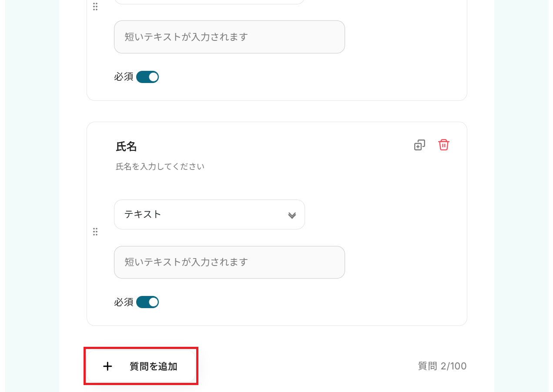Duplicate the 氏名 question

pos(419,145)
